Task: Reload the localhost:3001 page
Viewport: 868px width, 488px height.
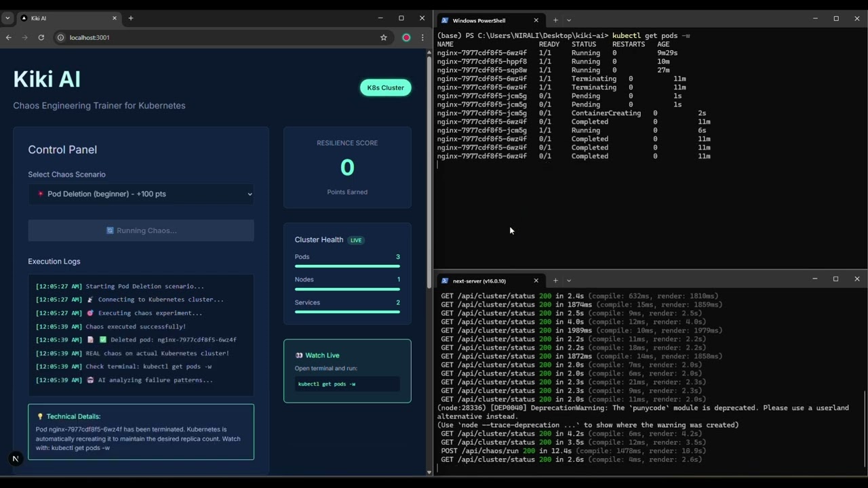Action: tap(41, 37)
